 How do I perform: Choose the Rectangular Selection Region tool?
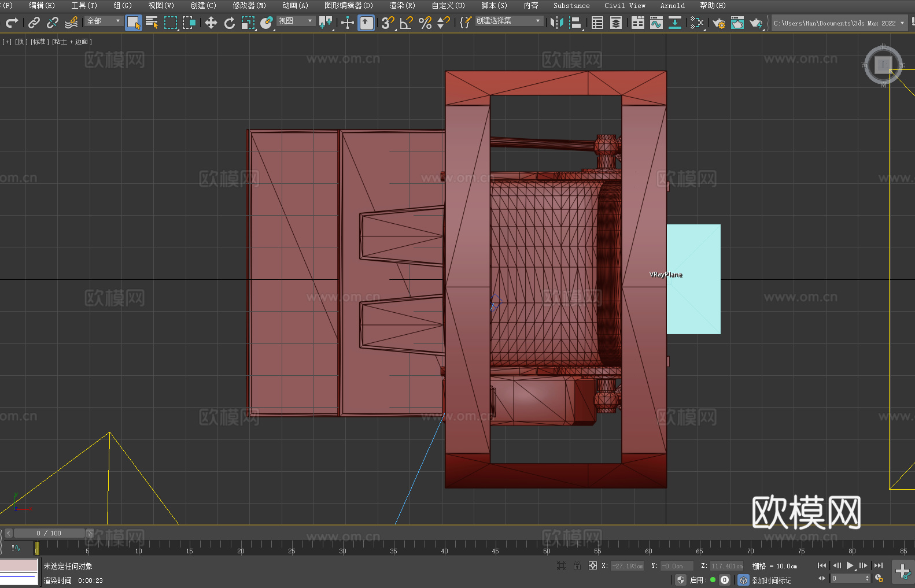coord(171,23)
